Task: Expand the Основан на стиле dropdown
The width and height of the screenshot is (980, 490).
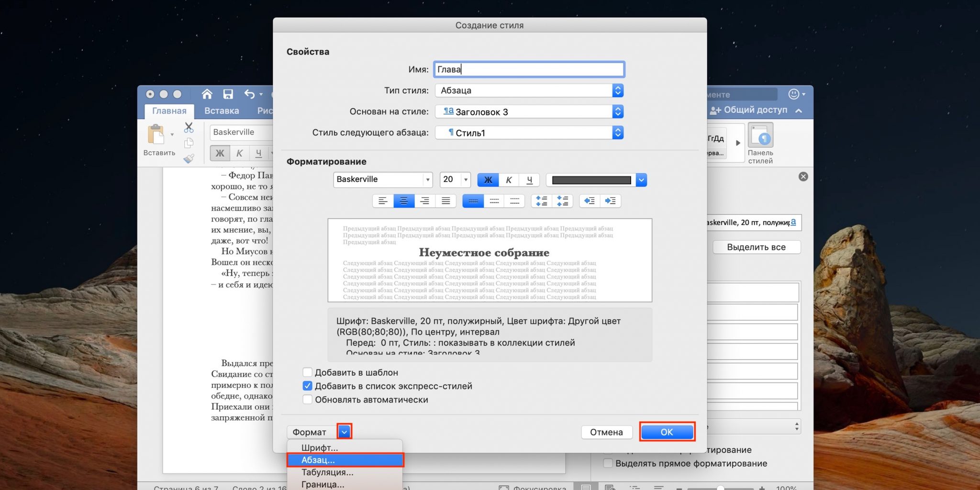Action: click(x=617, y=111)
